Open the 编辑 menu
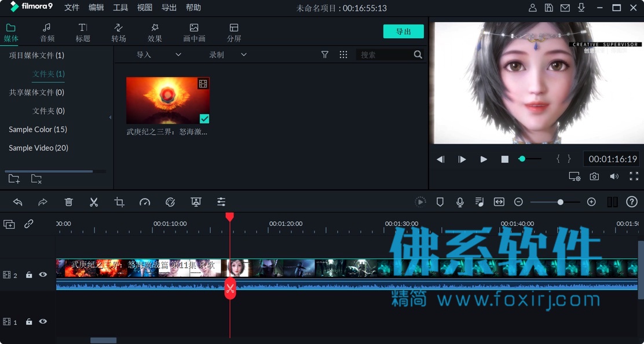 click(96, 8)
